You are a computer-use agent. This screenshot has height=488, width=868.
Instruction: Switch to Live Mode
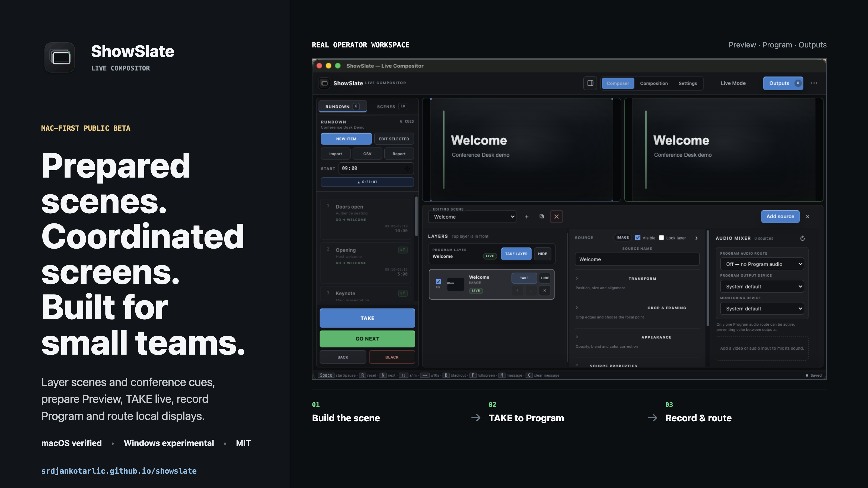point(733,83)
